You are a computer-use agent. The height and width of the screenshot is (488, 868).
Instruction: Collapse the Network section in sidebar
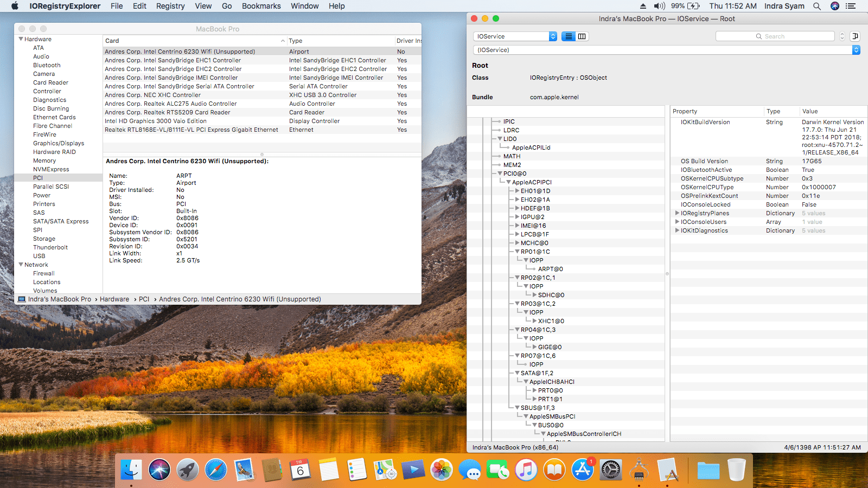coord(21,265)
